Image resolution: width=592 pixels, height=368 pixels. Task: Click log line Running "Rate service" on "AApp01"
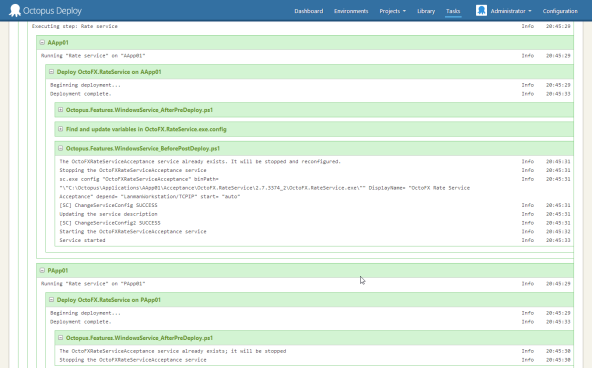pos(93,55)
